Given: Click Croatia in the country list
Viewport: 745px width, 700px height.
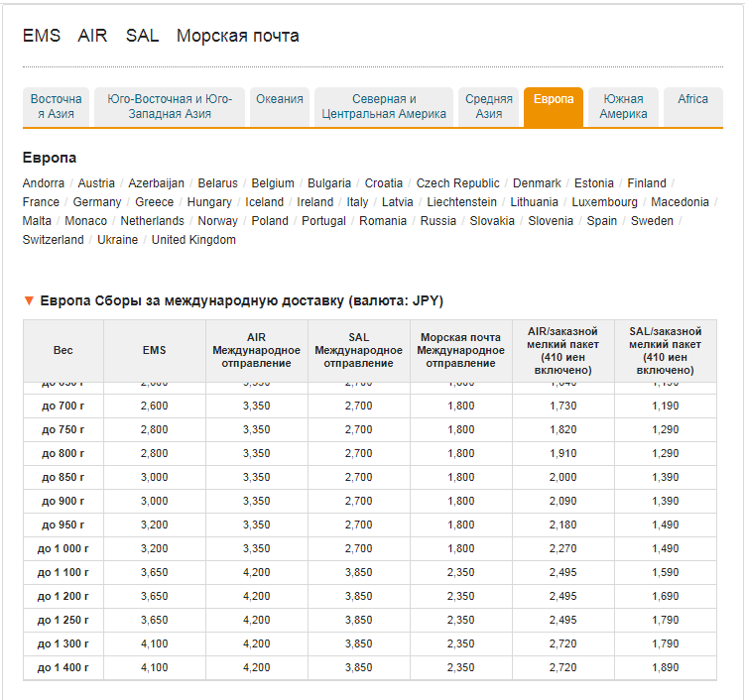Looking at the screenshot, I should coord(384,183).
